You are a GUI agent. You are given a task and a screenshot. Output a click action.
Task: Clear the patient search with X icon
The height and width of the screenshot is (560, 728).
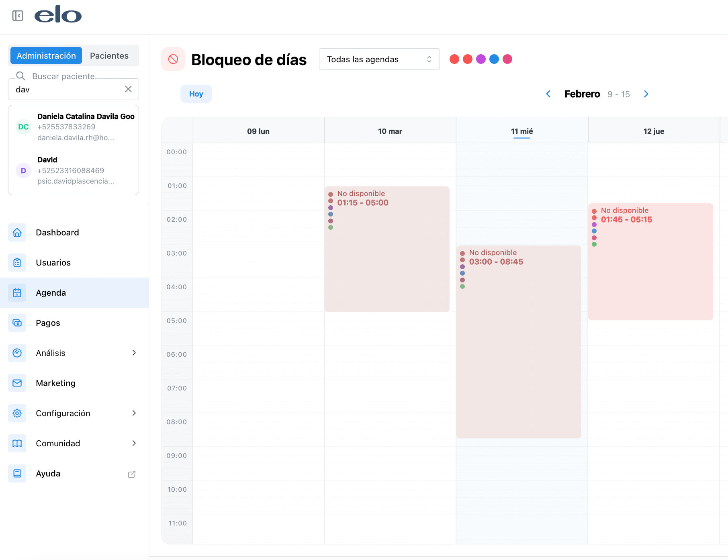coord(128,89)
